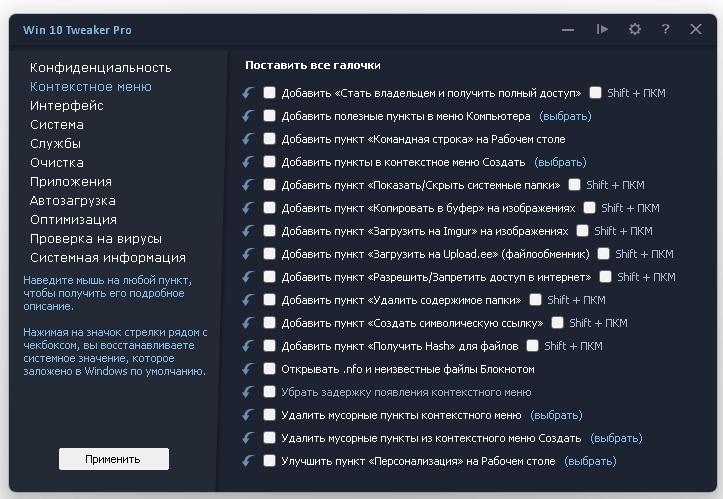Open Система section
Screen dimensions: 723x499
point(57,125)
